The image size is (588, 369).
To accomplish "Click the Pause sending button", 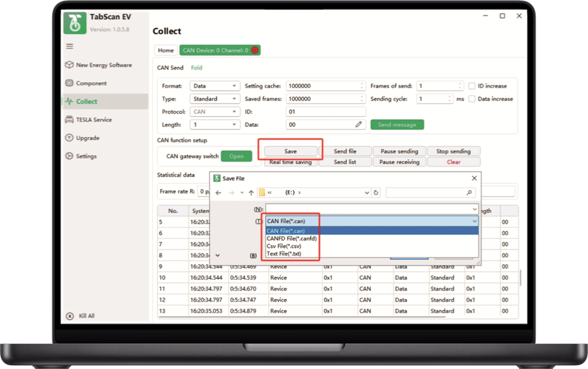I will 399,151.
